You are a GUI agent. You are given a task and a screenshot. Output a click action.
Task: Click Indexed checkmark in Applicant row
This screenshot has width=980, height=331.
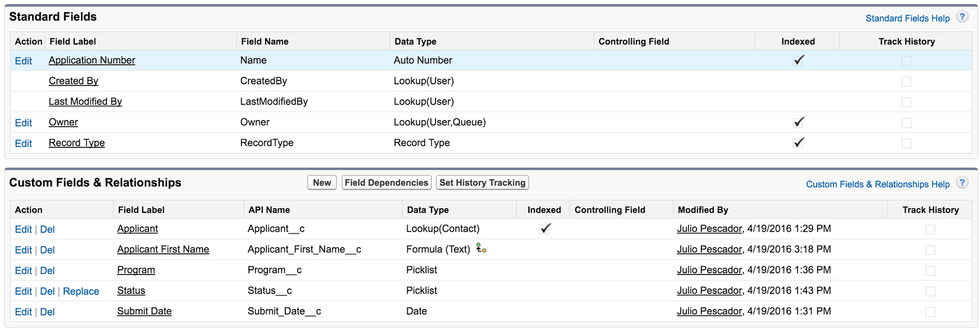click(x=545, y=228)
